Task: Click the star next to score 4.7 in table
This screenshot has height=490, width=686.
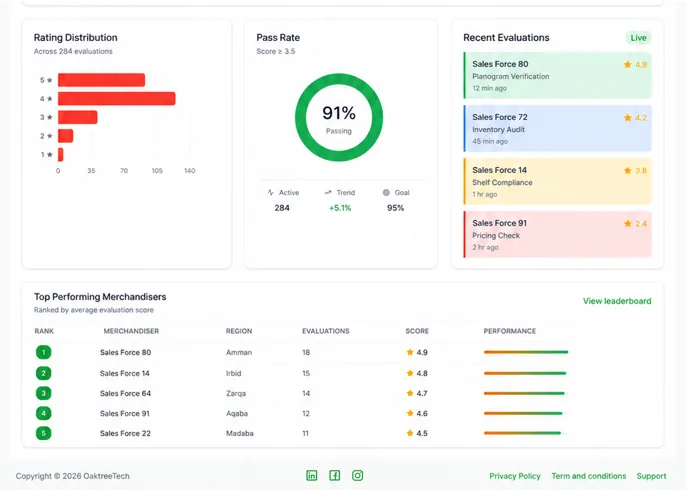Action: pos(410,393)
